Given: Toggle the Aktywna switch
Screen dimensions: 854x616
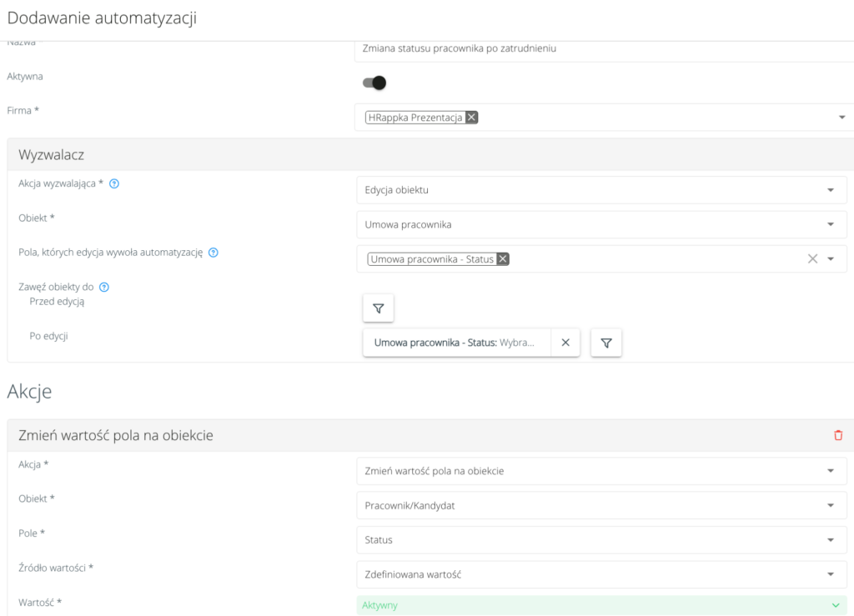Looking at the screenshot, I should point(374,83).
